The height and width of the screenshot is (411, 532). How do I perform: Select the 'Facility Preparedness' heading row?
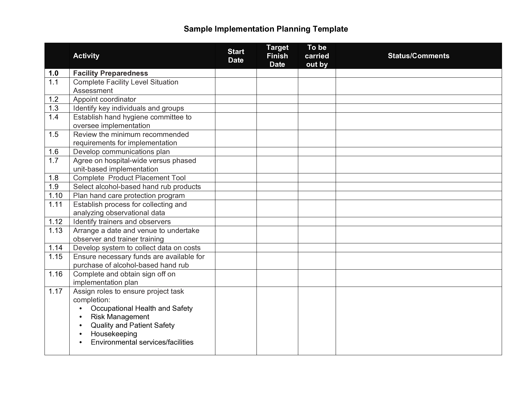(x=273, y=73)
